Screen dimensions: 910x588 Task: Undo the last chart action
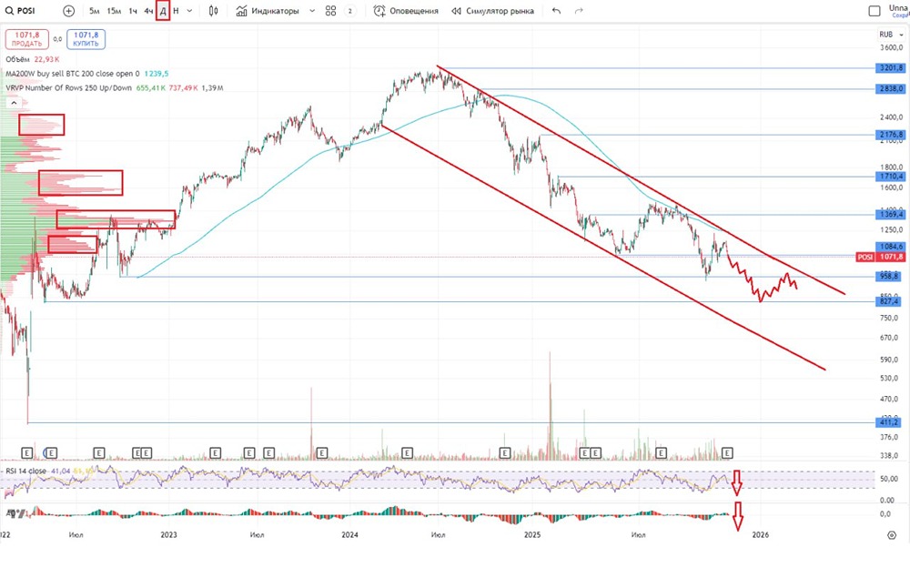click(557, 10)
